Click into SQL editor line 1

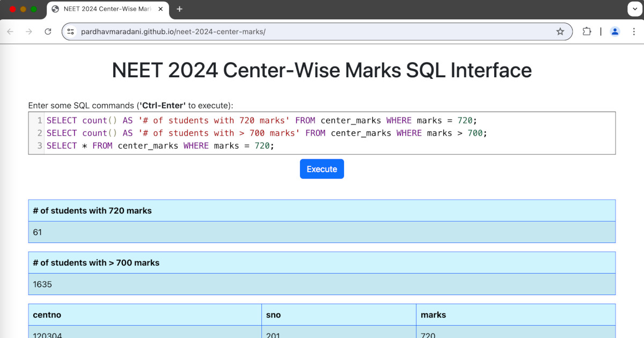point(261,120)
